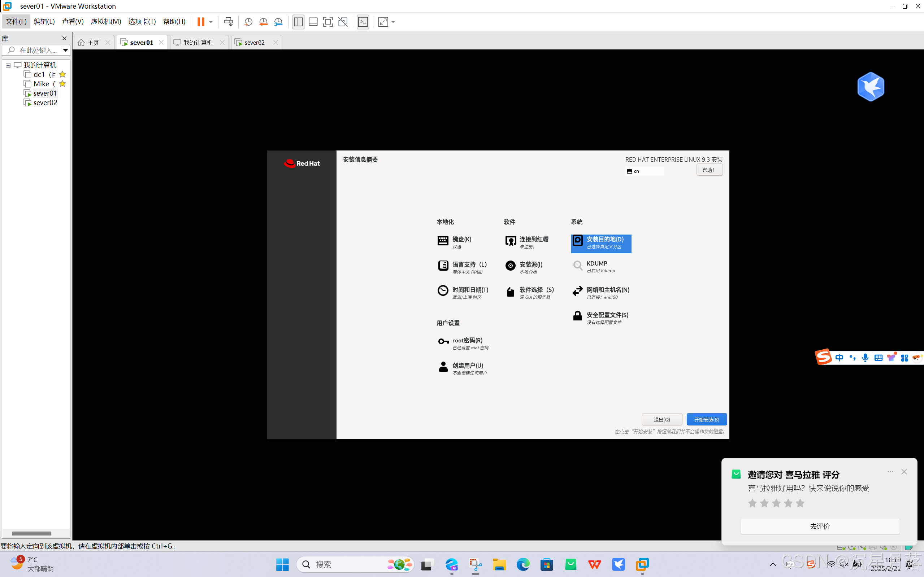Take a snapshot of this virtual machine

click(x=248, y=22)
